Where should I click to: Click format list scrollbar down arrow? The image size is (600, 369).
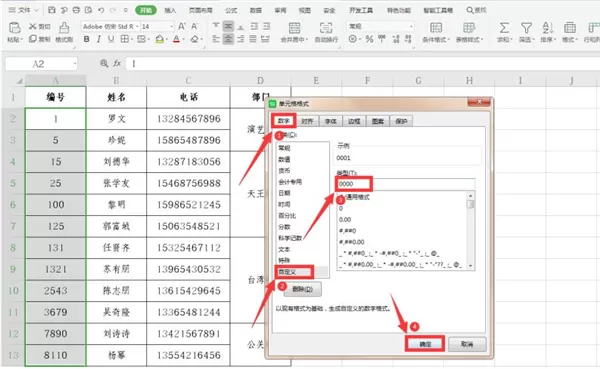(470, 265)
